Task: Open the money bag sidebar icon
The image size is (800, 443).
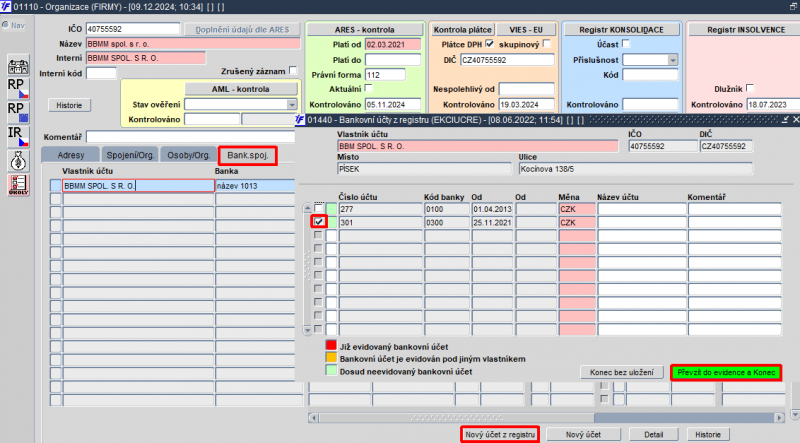Action: [18, 161]
